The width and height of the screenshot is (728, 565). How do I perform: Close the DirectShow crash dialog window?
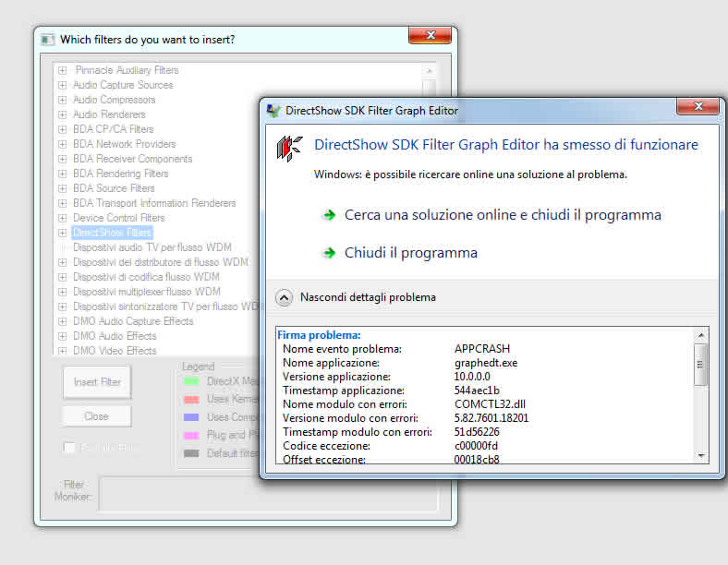[x=698, y=106]
